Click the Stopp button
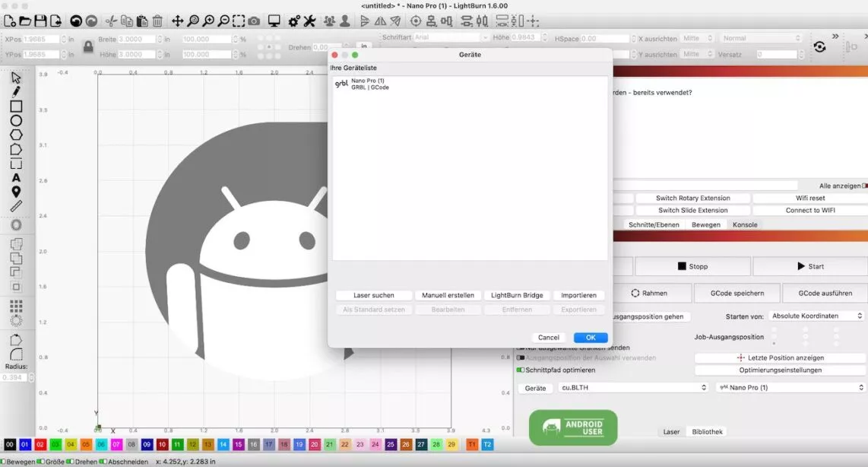868x467 pixels. click(x=692, y=266)
